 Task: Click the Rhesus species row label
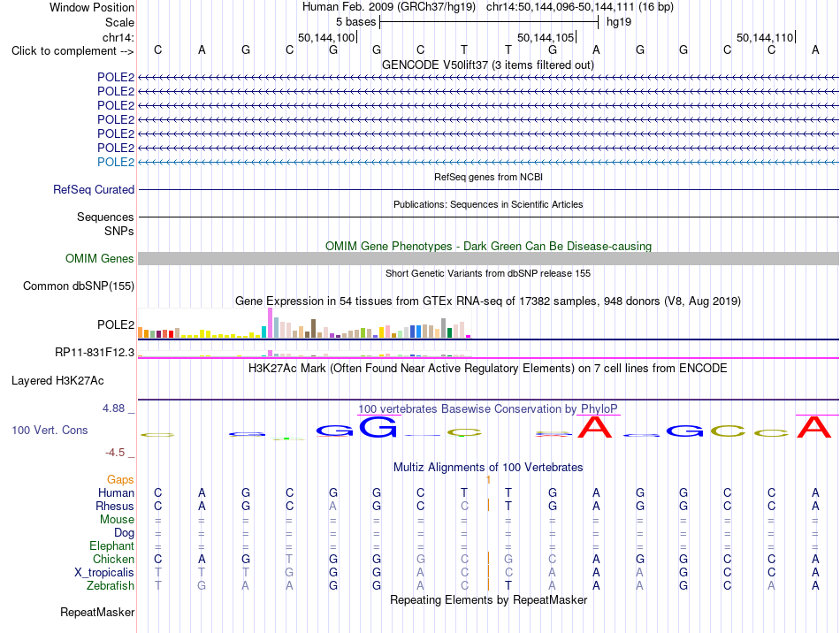pyautogui.click(x=115, y=506)
